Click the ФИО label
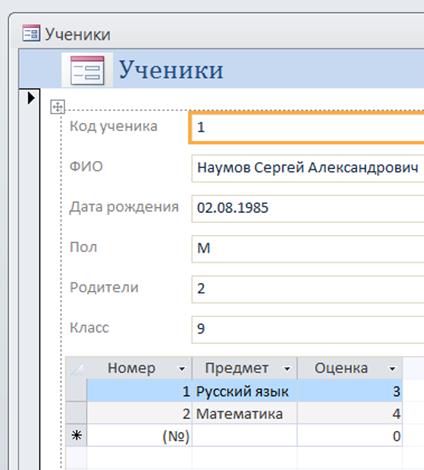Image resolution: width=424 pixels, height=470 pixels. [x=86, y=166]
